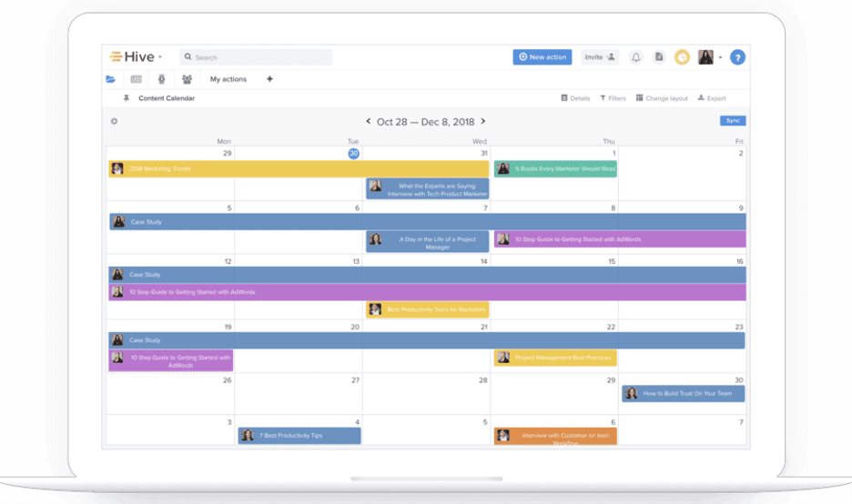The height and width of the screenshot is (504, 852).
Task: Switch to the My actions tab
Action: [228, 79]
